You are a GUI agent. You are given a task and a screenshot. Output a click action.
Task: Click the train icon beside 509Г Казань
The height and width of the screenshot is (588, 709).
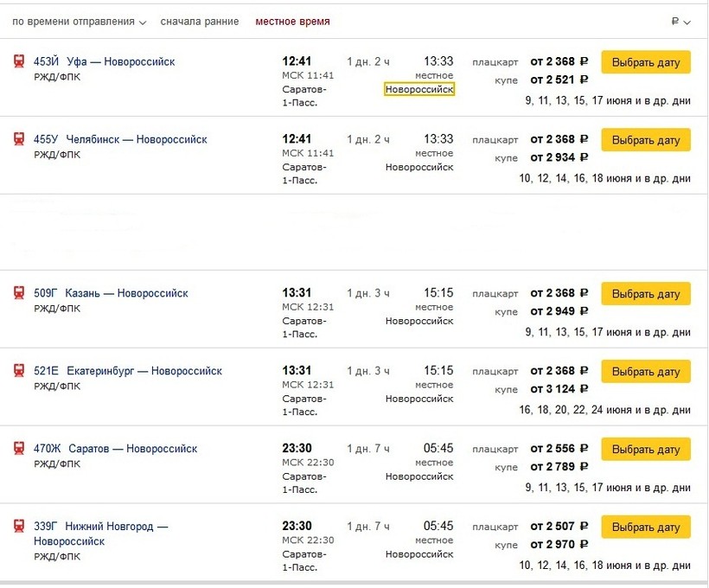pos(19,294)
